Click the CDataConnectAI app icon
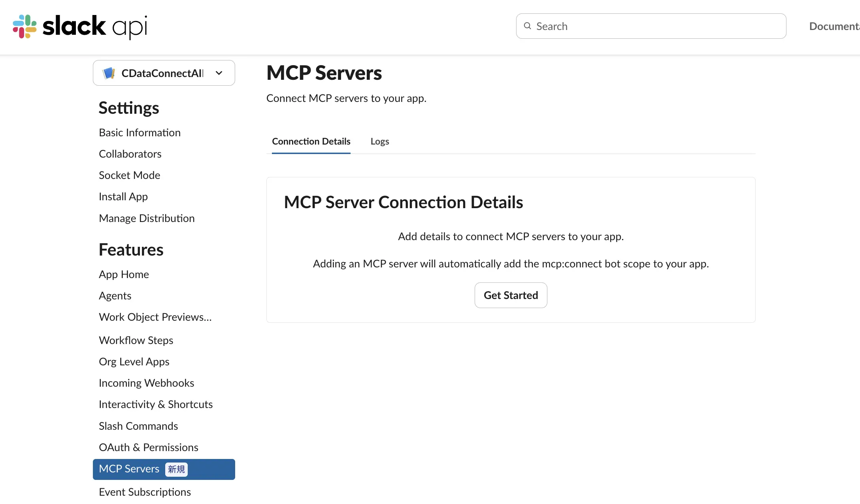The width and height of the screenshot is (860, 504). click(x=109, y=73)
